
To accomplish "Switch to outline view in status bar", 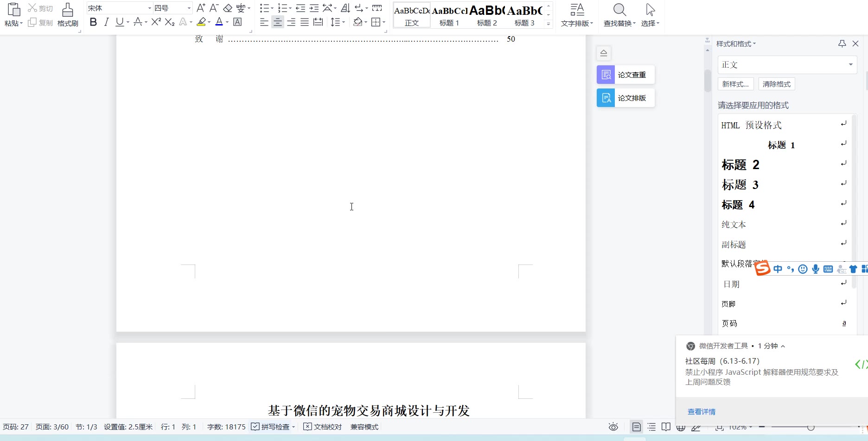I will click(651, 427).
